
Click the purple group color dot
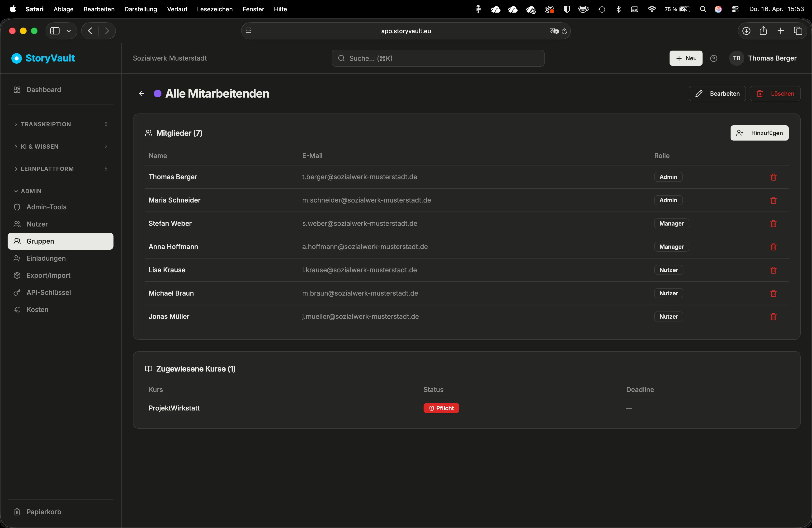157,94
